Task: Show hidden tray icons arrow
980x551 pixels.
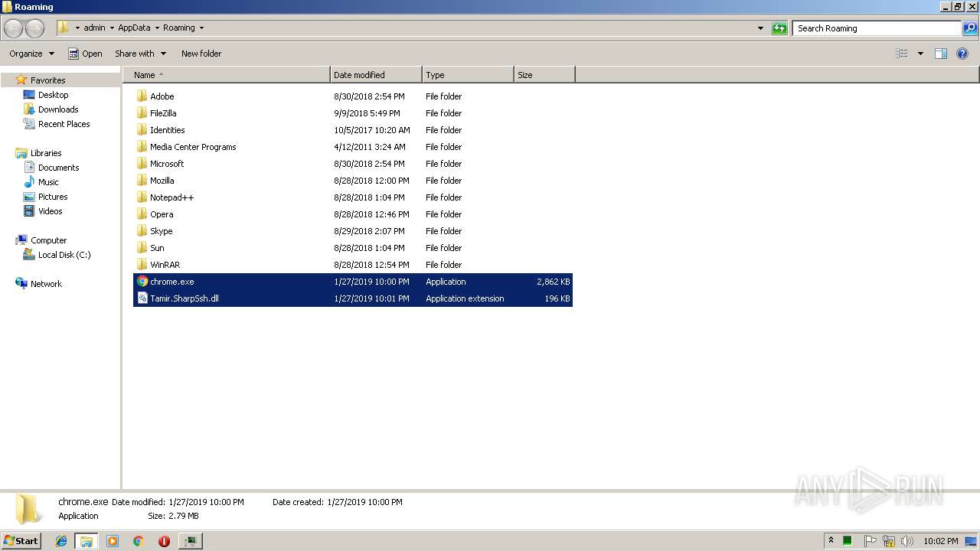Action: [831, 541]
